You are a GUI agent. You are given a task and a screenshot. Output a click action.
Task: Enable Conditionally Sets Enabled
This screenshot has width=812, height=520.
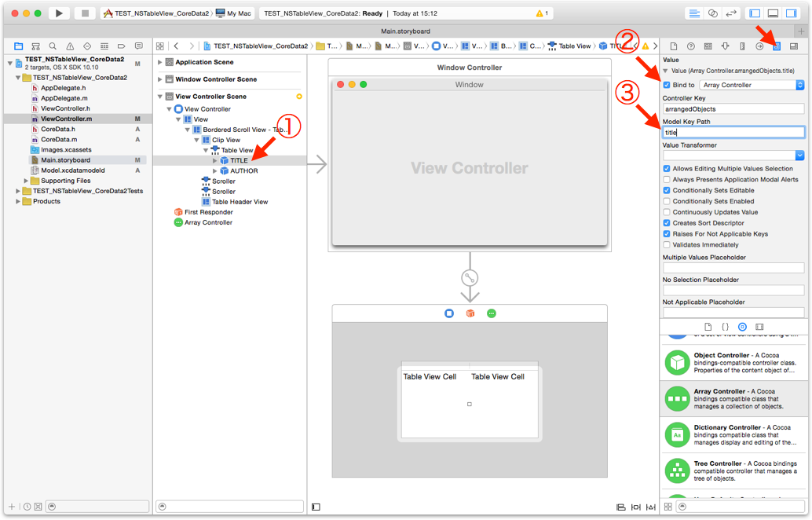pos(667,201)
